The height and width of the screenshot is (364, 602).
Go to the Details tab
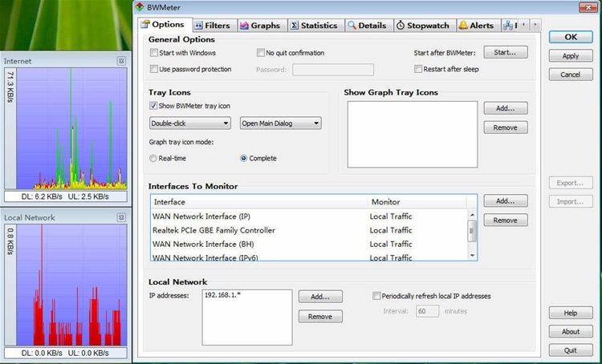tap(368, 26)
